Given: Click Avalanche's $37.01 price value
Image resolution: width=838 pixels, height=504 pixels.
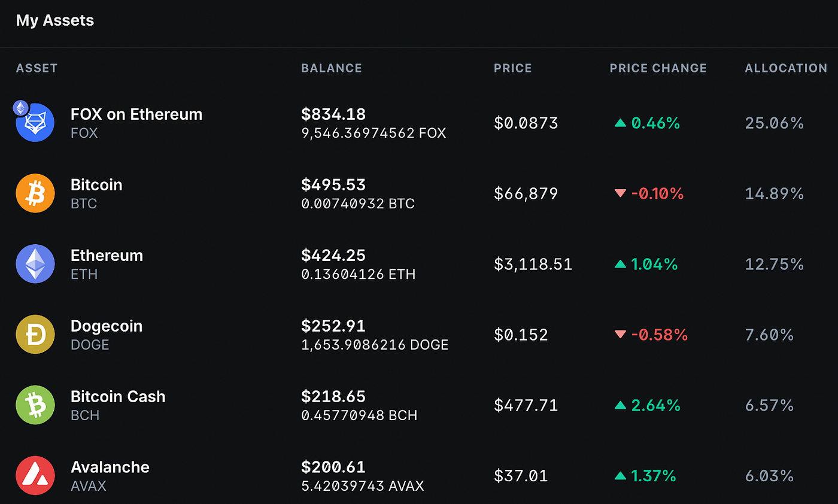Looking at the screenshot, I should (520, 475).
